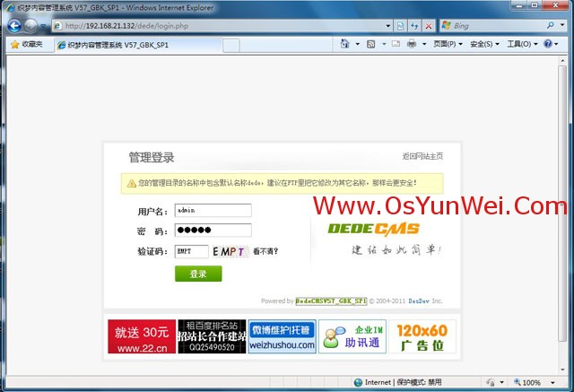
Task: Click the 100% zoom level button
Action: click(527, 382)
